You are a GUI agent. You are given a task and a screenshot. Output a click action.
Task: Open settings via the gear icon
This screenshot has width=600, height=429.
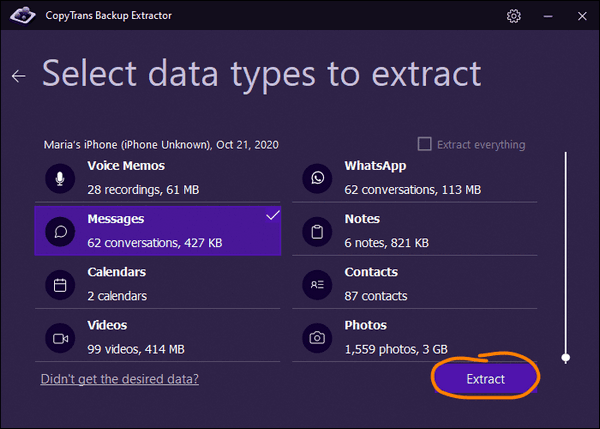(514, 16)
